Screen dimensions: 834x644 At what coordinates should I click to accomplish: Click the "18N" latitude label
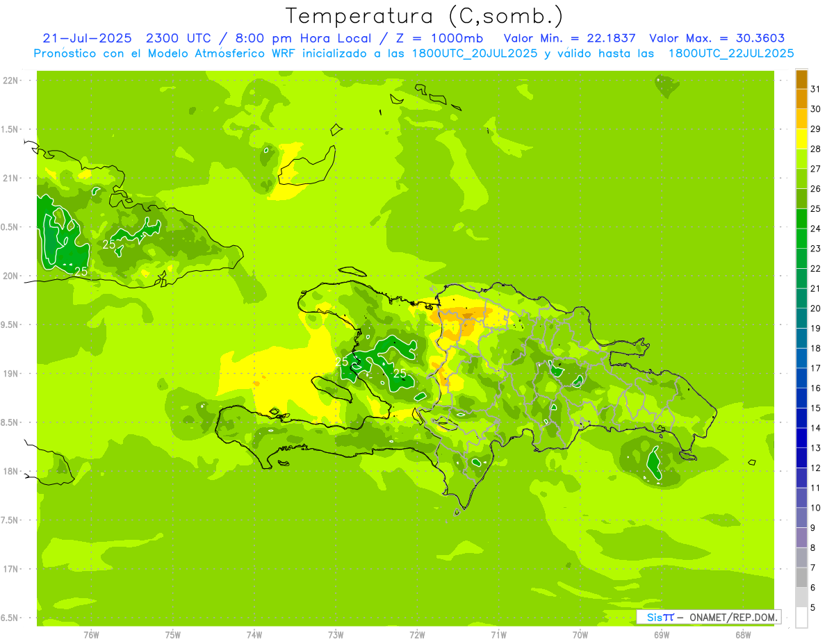pyautogui.click(x=11, y=471)
